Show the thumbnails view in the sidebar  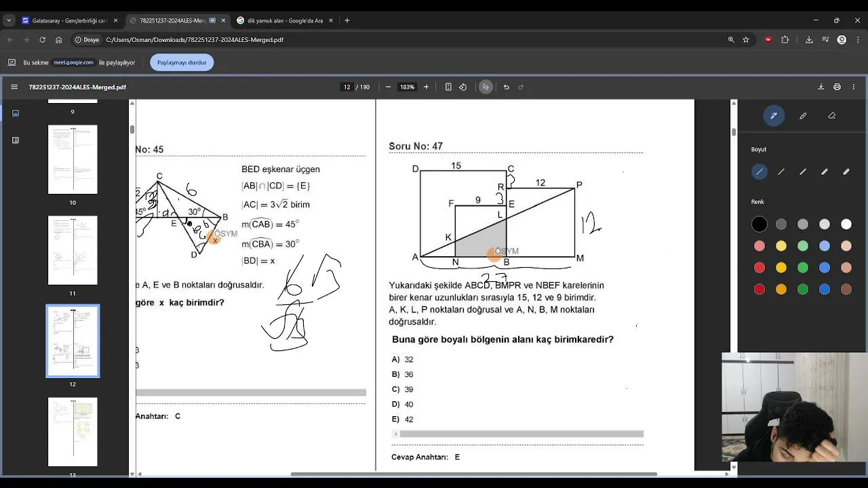(x=16, y=113)
